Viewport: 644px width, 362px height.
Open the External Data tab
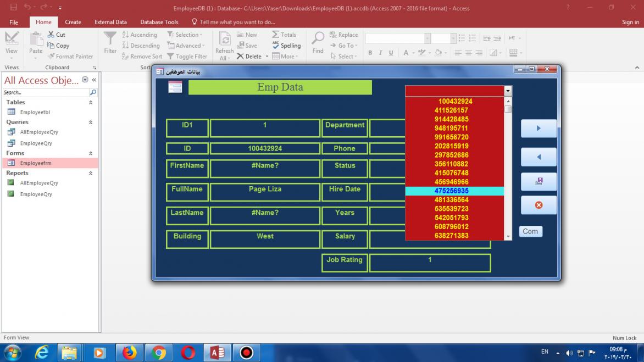(x=110, y=22)
